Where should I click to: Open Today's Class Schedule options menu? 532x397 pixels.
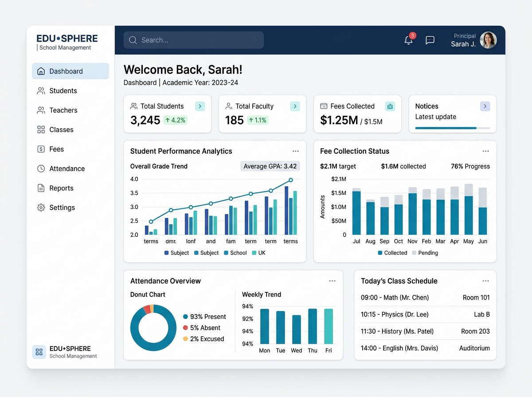[x=485, y=281]
